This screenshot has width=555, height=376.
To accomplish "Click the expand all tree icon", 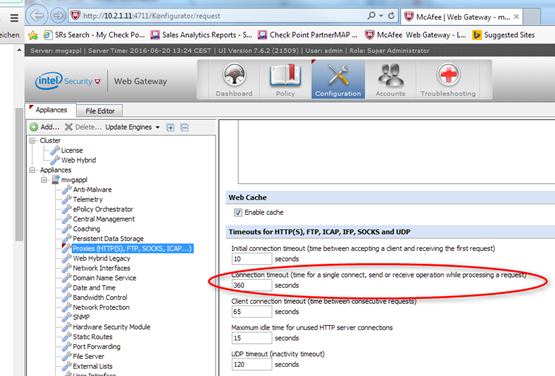I will pyautogui.click(x=170, y=127).
